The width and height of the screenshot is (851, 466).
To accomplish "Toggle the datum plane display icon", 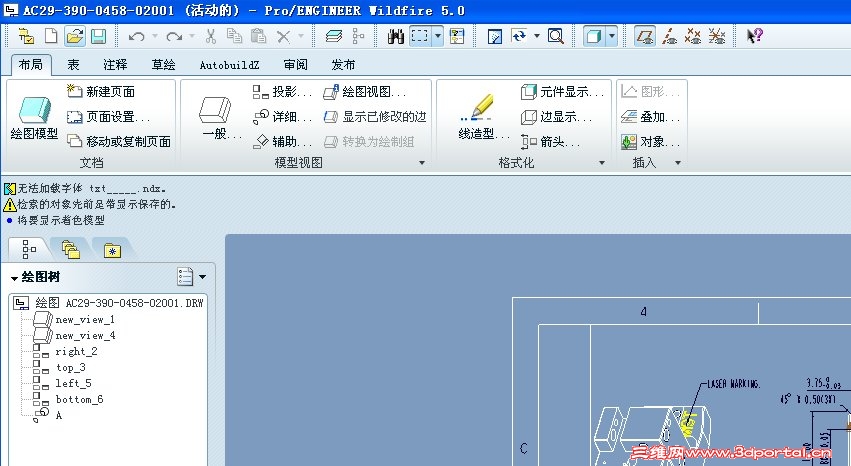I will coord(645,36).
